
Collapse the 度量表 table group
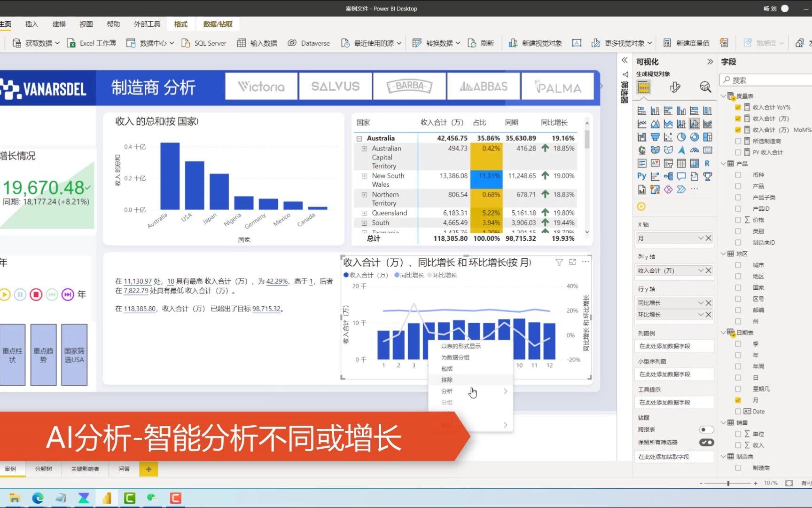coord(724,96)
